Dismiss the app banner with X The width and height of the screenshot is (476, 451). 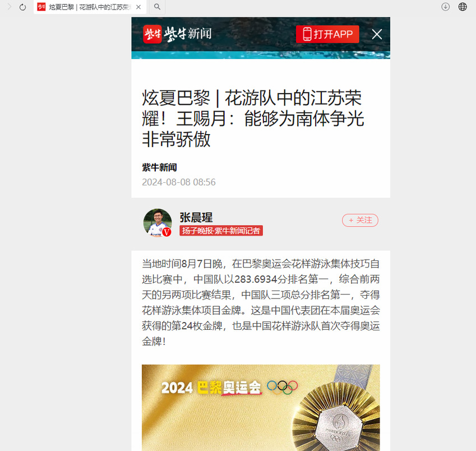[377, 34]
